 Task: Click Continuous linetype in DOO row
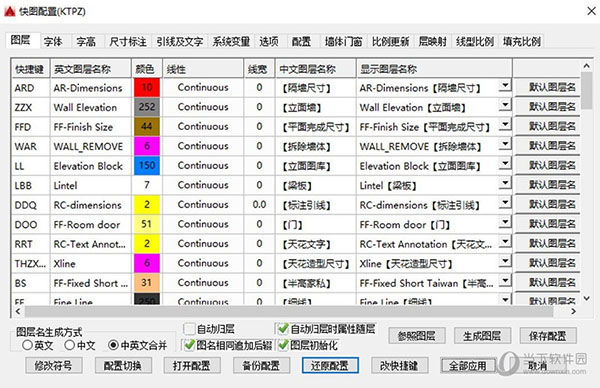pos(203,224)
